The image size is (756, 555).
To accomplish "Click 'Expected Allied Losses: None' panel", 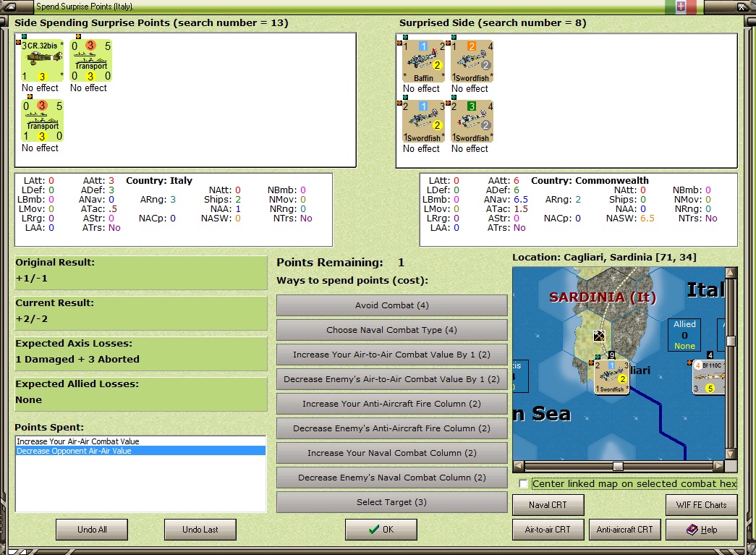I will click(x=141, y=394).
